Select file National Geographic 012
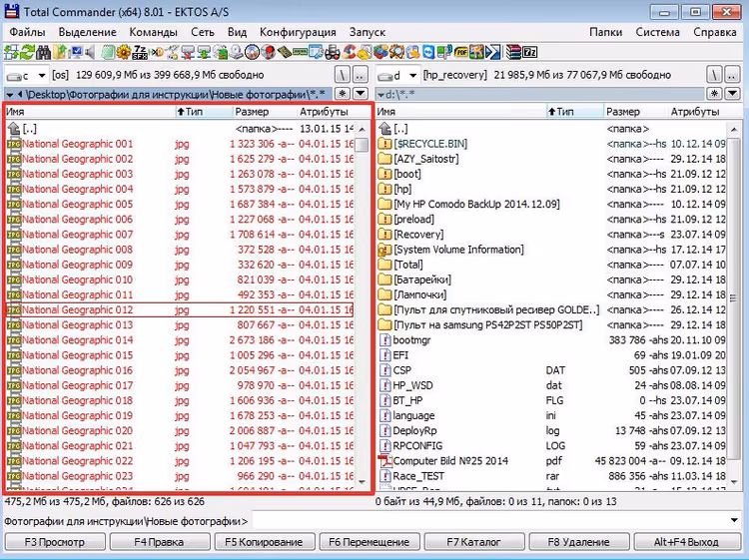This screenshot has width=749, height=560. tap(180, 309)
